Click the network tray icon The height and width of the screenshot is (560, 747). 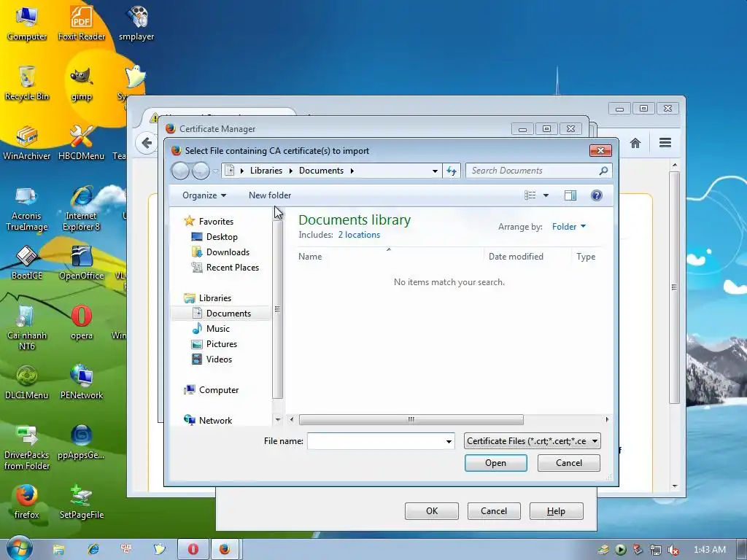tap(656, 550)
